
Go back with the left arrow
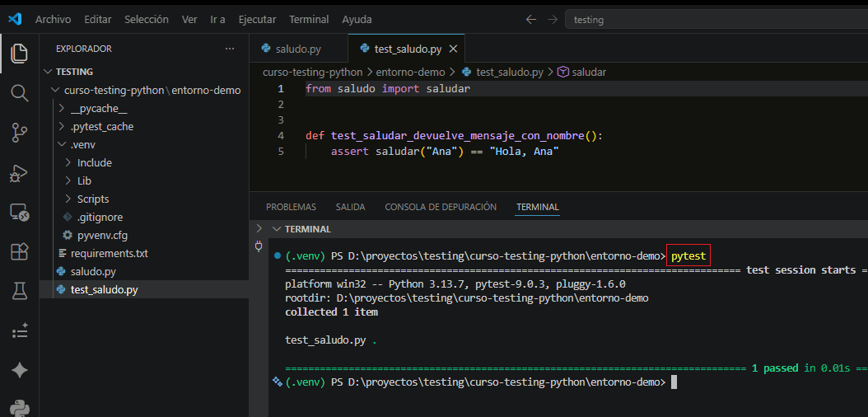[531, 20]
